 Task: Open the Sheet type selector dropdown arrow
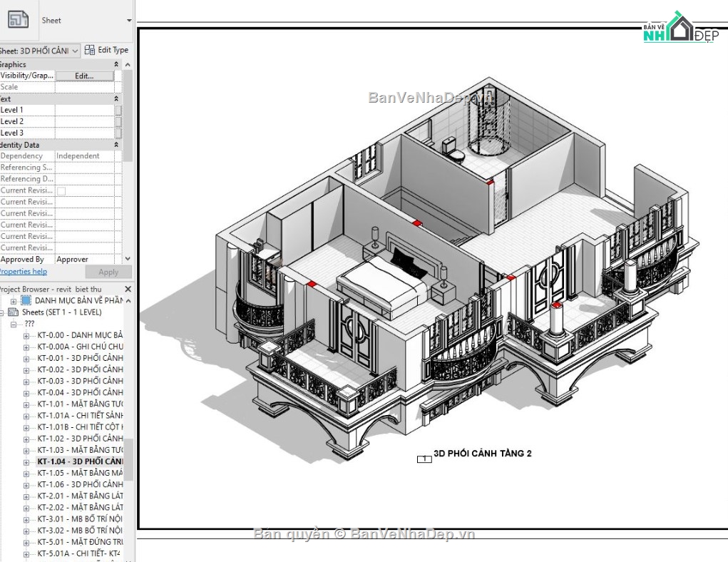tap(129, 21)
